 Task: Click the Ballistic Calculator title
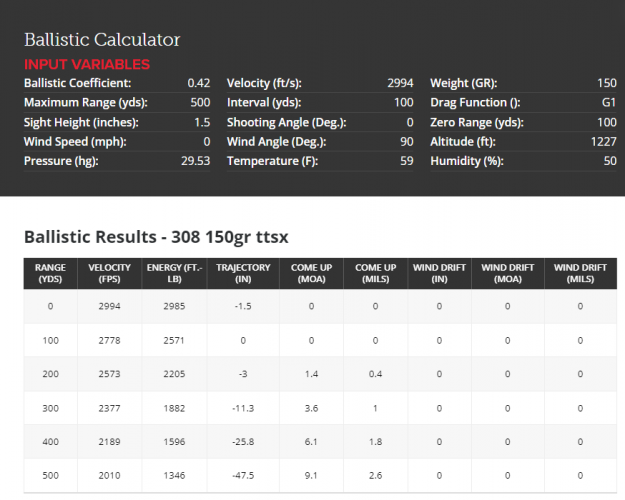(x=102, y=40)
